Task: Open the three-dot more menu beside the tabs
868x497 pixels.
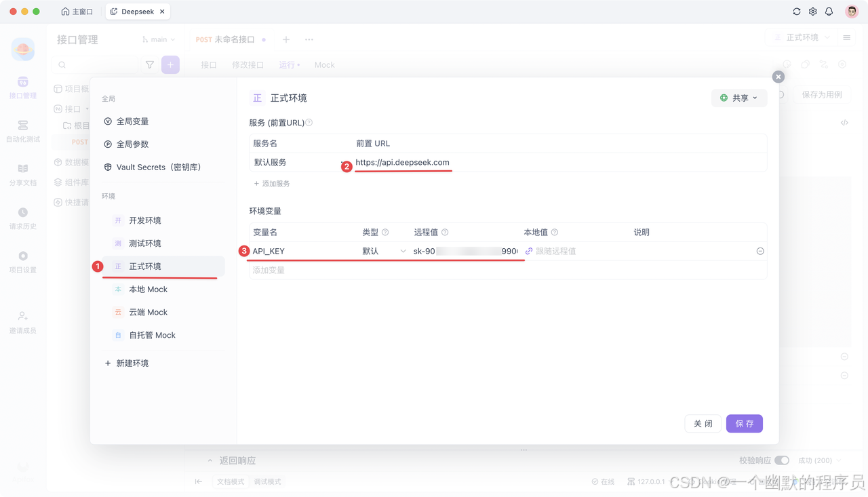Action: (x=309, y=40)
